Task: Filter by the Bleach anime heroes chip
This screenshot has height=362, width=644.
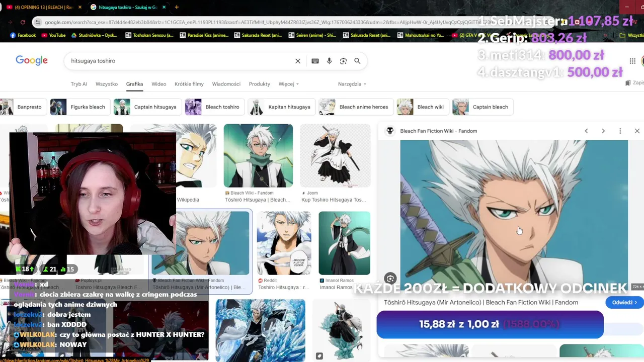Action: (356, 107)
